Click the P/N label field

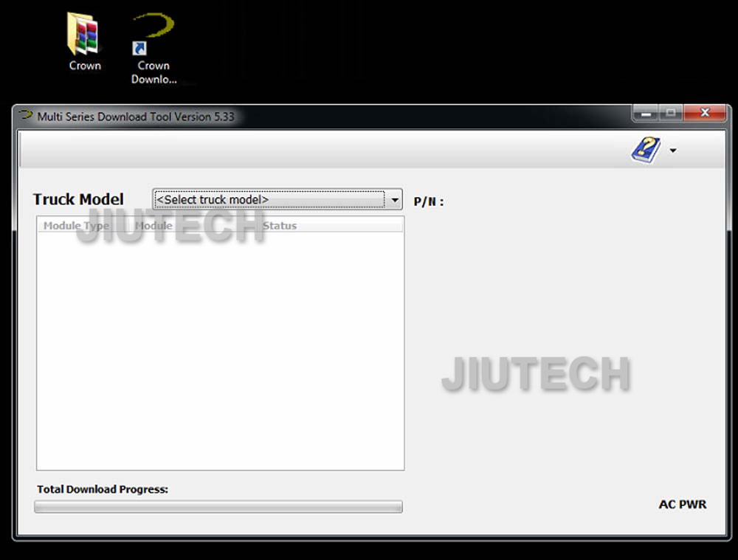[x=429, y=202]
